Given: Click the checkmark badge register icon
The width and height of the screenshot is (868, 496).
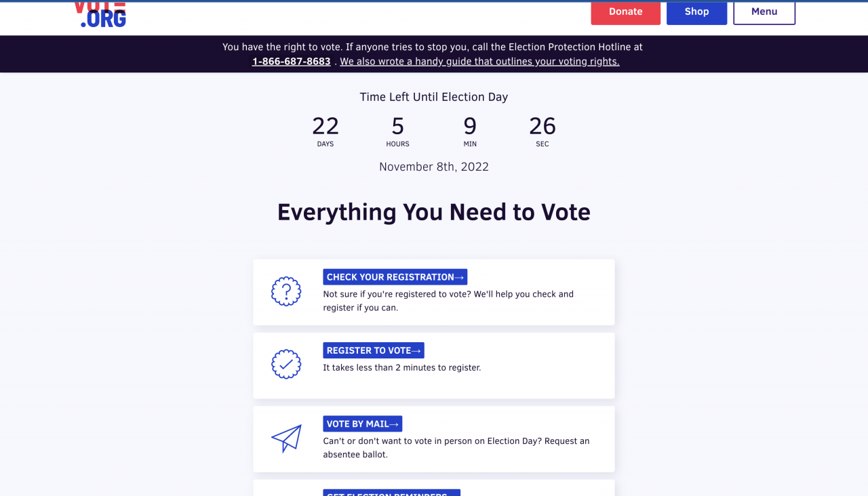Looking at the screenshot, I should [286, 365].
